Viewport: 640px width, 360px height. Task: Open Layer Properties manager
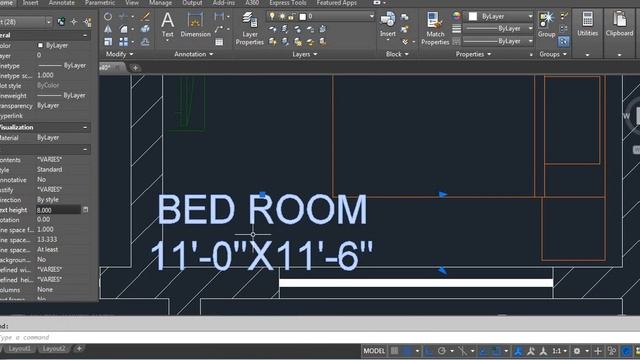pos(249,28)
